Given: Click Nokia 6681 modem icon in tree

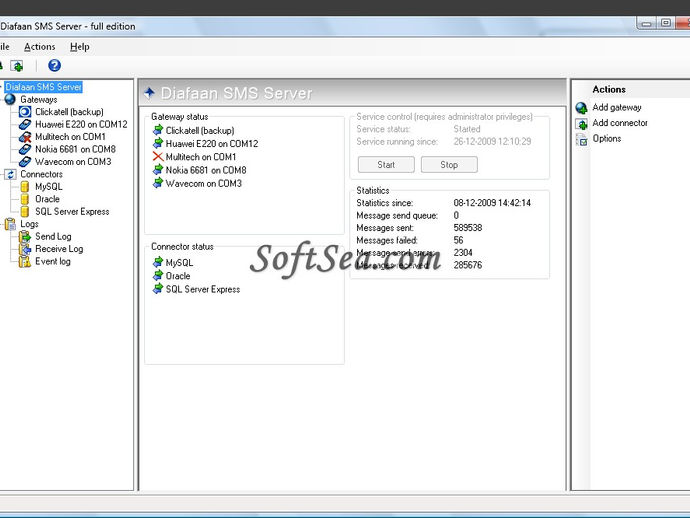Looking at the screenshot, I should [25, 149].
